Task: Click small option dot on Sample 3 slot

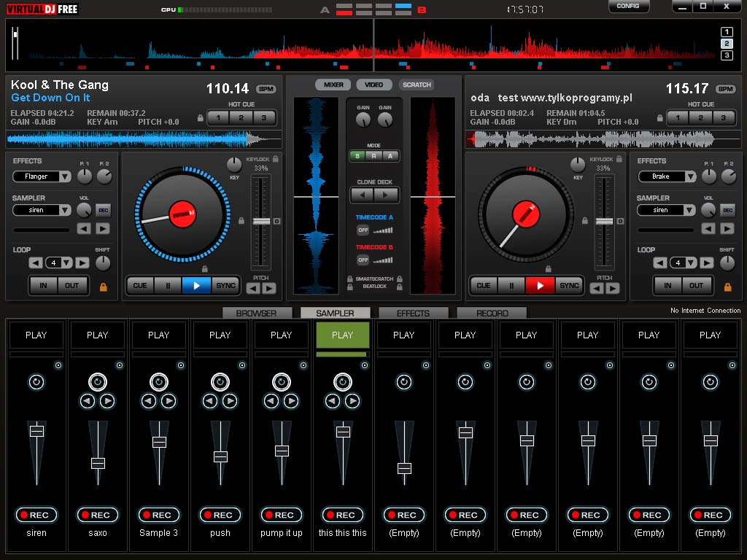Action: click(x=181, y=365)
